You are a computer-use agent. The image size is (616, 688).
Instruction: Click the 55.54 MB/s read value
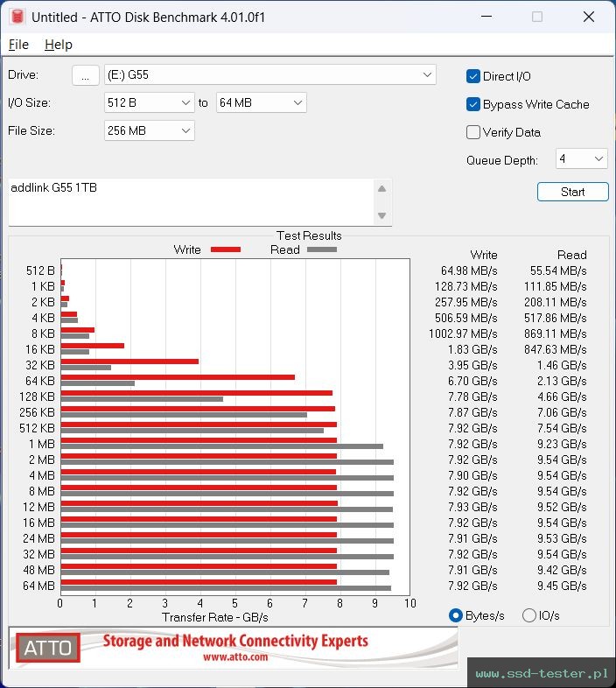558,270
